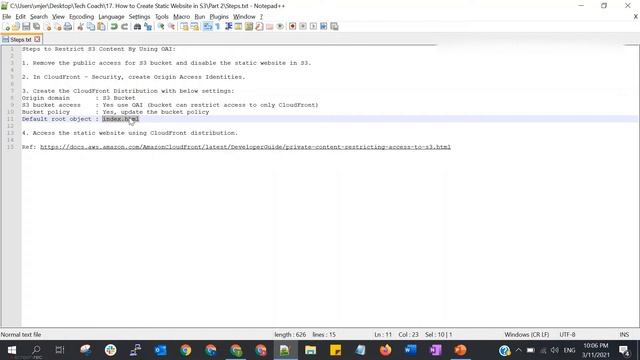Print the document using the printer icon
Viewport: 640px width, 360px height.
[68, 27]
